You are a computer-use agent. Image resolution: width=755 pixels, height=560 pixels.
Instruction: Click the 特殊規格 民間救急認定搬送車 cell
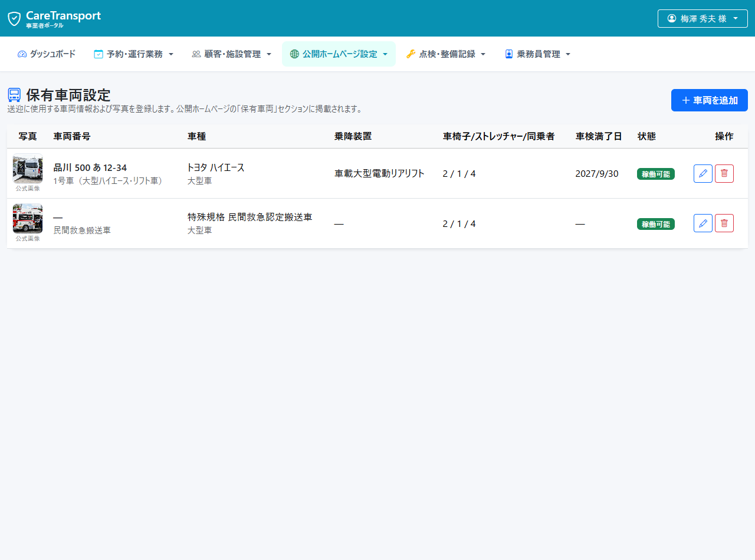click(250, 217)
